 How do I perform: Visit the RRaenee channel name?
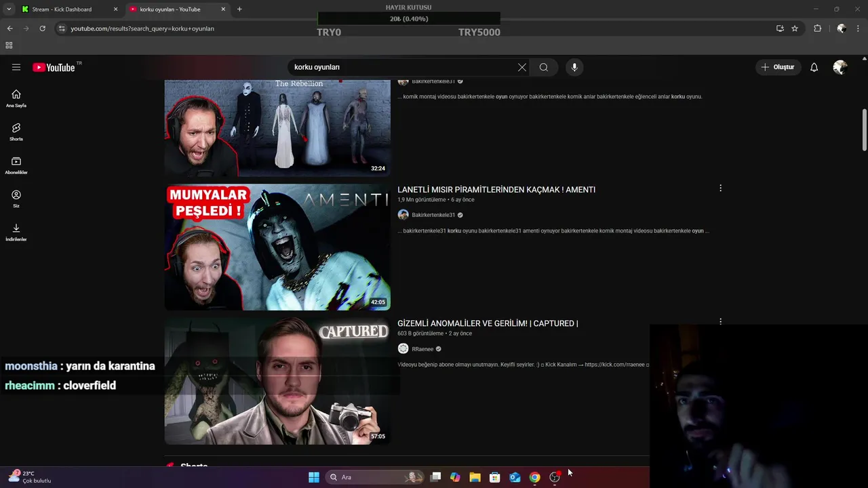[x=422, y=349]
